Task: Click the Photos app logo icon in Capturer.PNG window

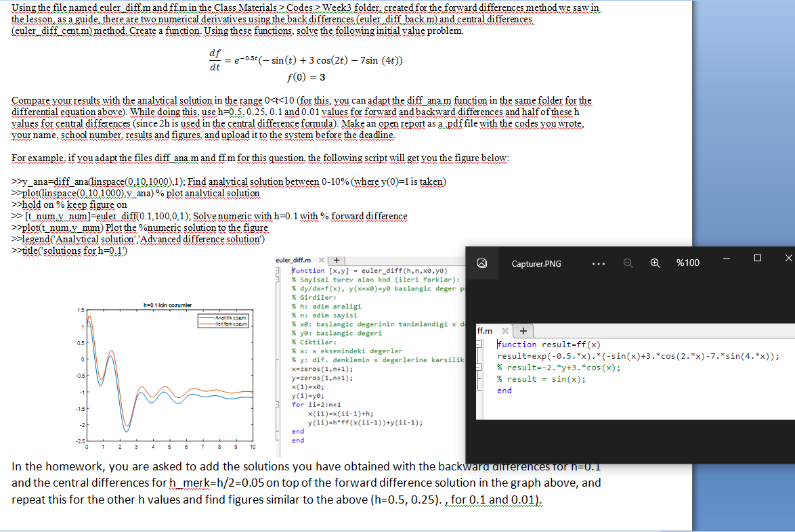Action: pos(481,263)
